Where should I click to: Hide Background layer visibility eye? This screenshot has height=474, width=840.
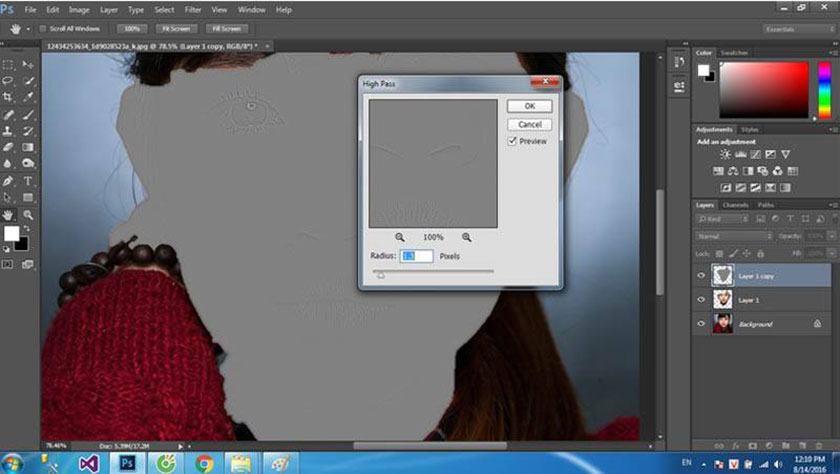(x=701, y=323)
